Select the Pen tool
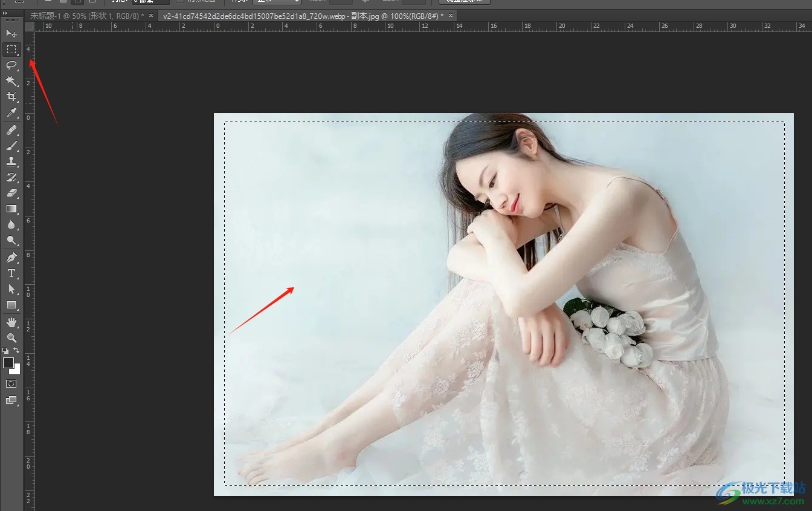 pyautogui.click(x=11, y=258)
